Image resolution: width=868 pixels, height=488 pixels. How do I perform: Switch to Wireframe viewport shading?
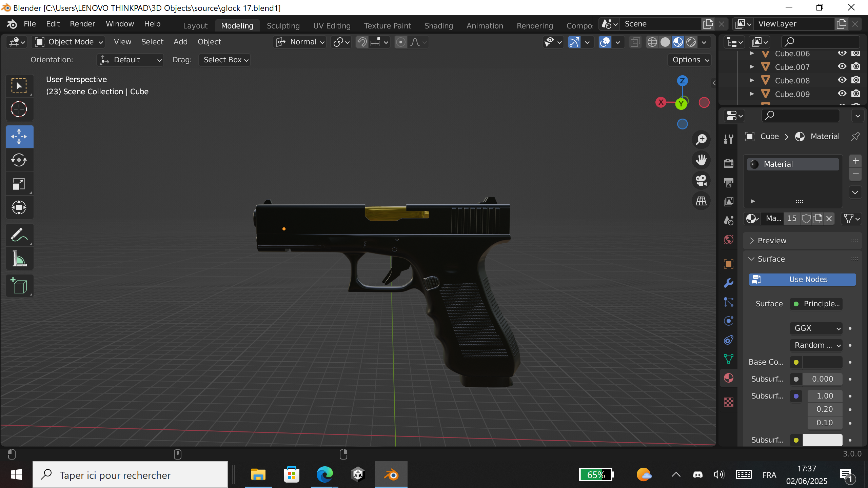click(652, 42)
